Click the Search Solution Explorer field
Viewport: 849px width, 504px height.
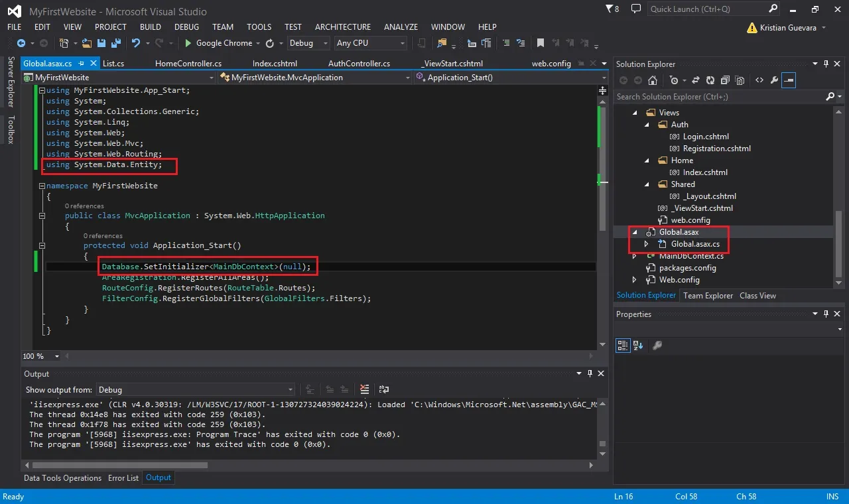point(720,97)
